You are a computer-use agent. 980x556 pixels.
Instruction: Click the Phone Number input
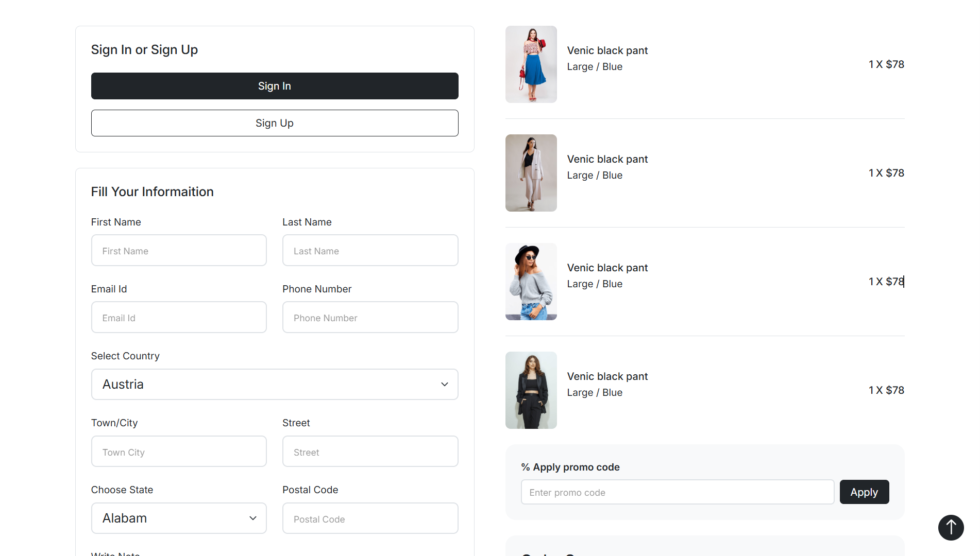pyautogui.click(x=370, y=318)
